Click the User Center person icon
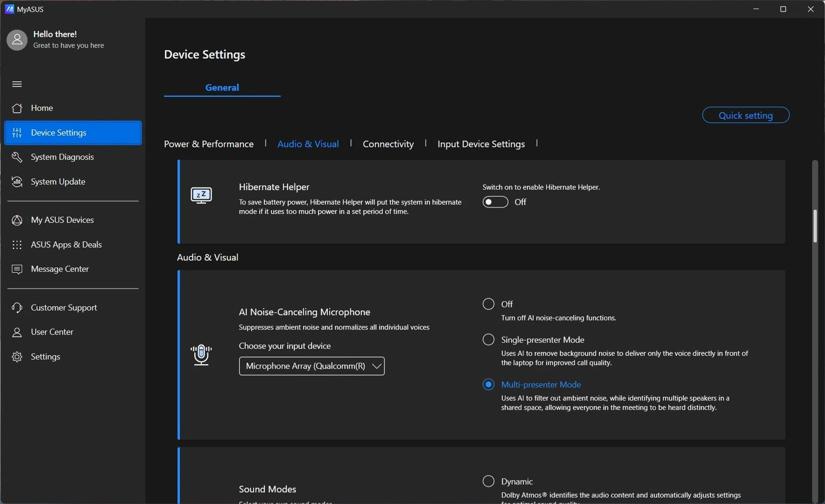 coord(17,332)
